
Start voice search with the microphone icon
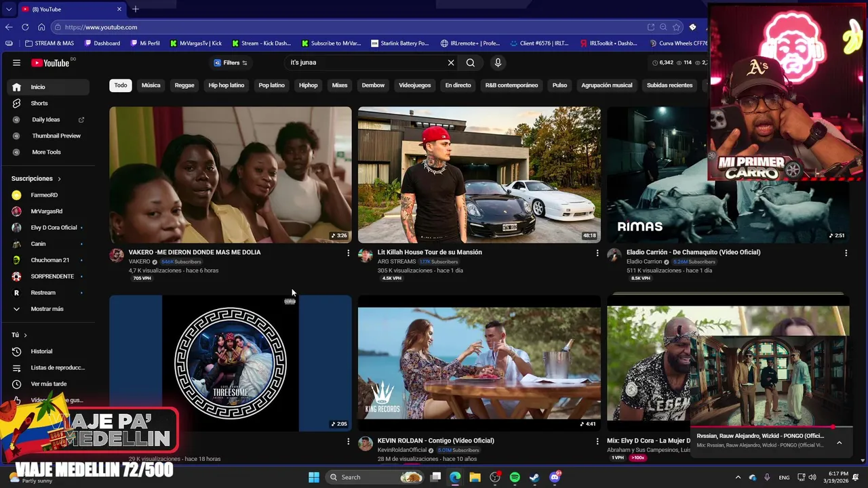[x=498, y=62]
